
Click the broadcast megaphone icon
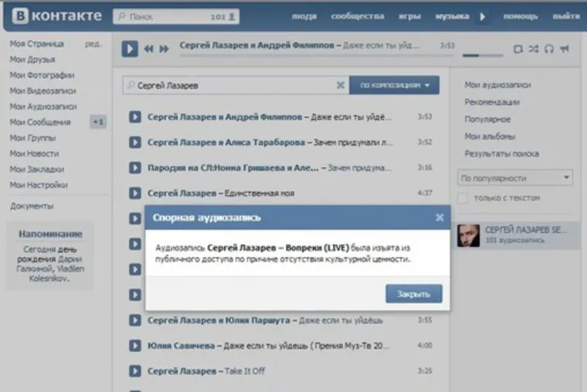(565, 49)
